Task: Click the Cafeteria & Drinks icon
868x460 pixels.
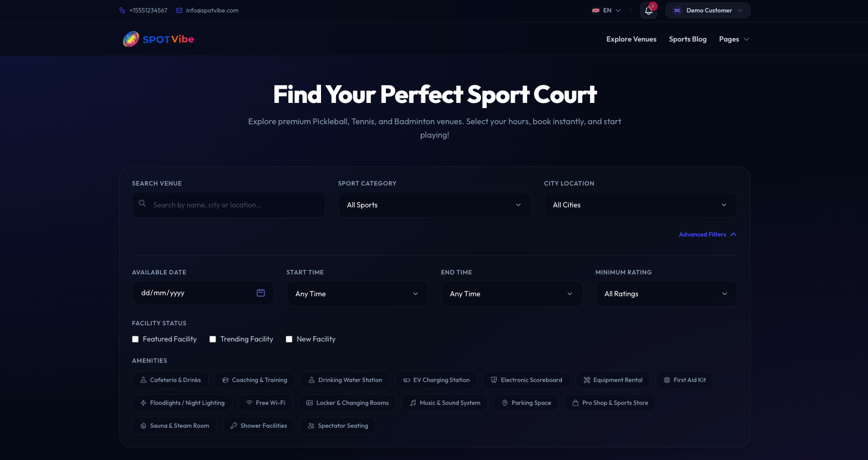Action: (143, 380)
